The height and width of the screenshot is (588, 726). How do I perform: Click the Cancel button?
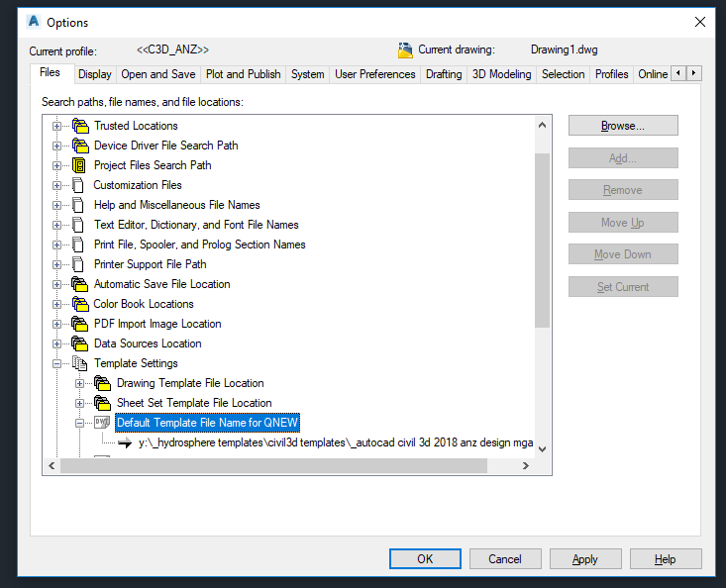pos(505,559)
